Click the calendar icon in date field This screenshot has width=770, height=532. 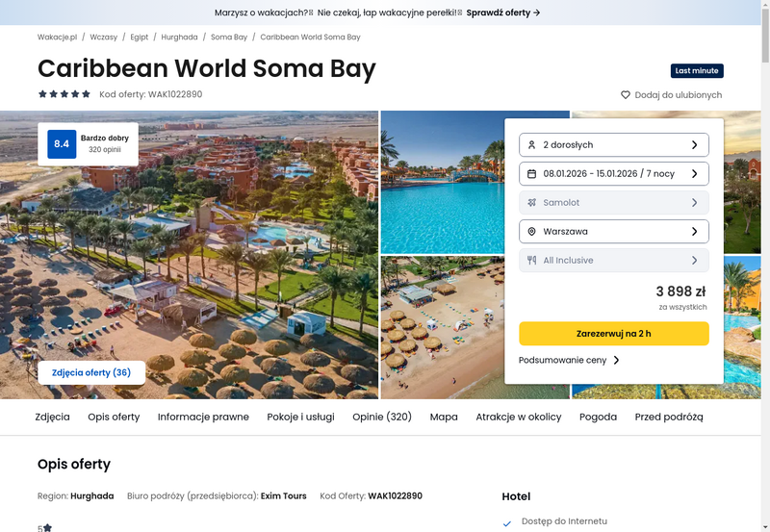click(531, 174)
